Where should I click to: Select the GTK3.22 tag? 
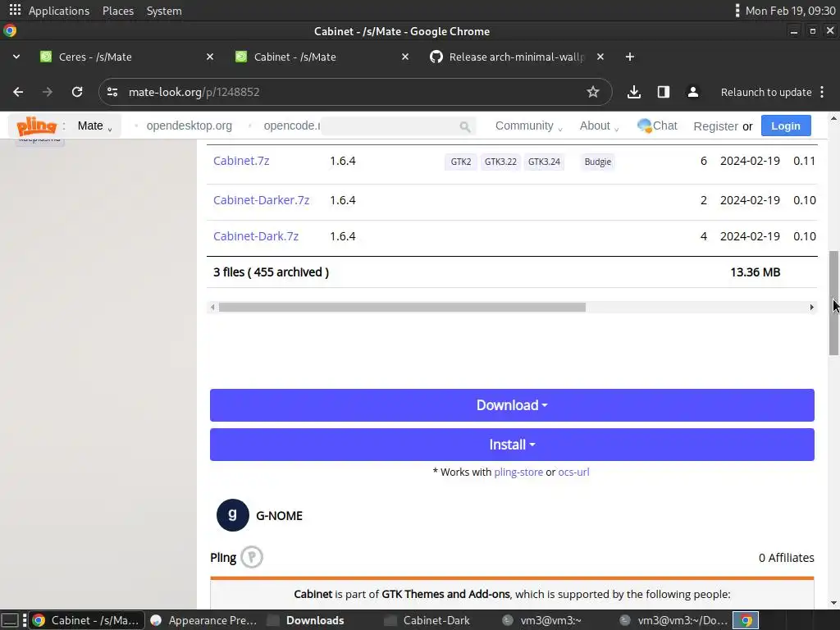[x=500, y=162]
